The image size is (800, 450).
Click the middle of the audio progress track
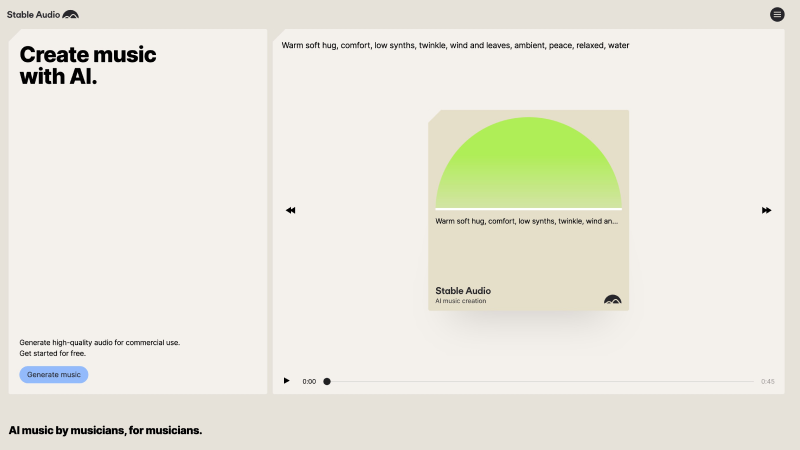[x=541, y=381]
